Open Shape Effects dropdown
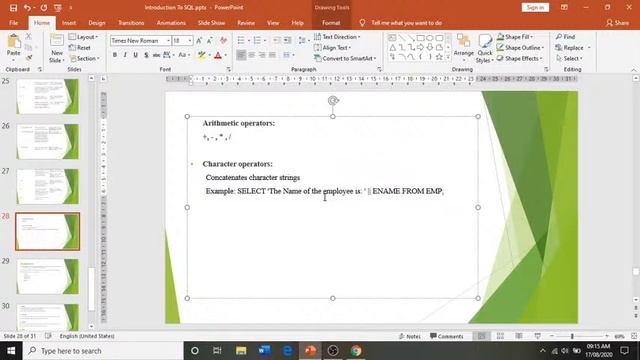Screen dimensions: 640x360 [x=520, y=58]
